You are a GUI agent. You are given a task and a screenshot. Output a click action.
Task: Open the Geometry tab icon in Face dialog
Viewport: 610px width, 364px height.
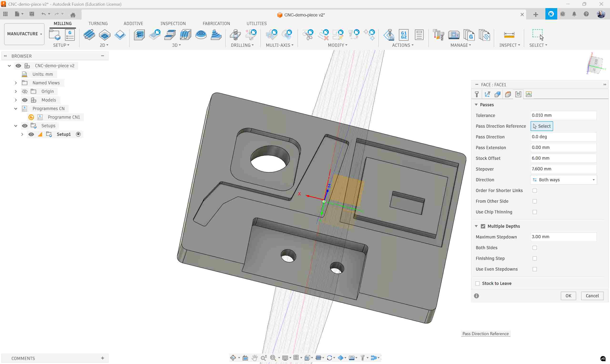coord(498,94)
